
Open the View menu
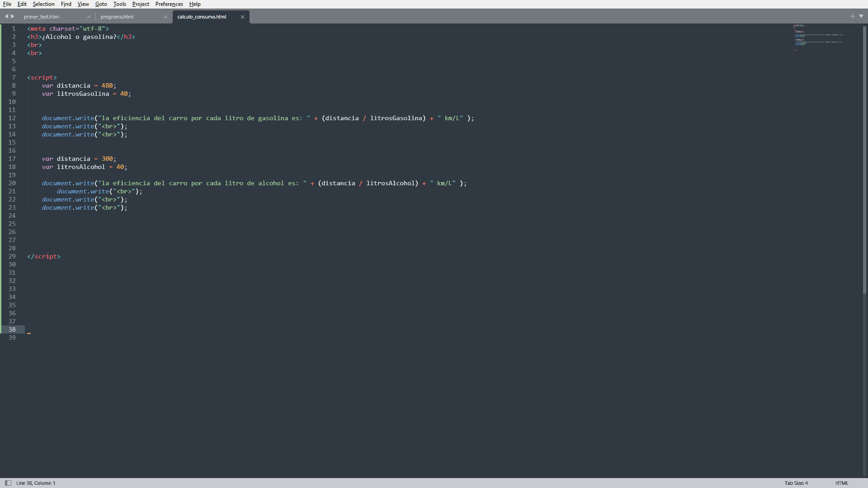click(83, 4)
